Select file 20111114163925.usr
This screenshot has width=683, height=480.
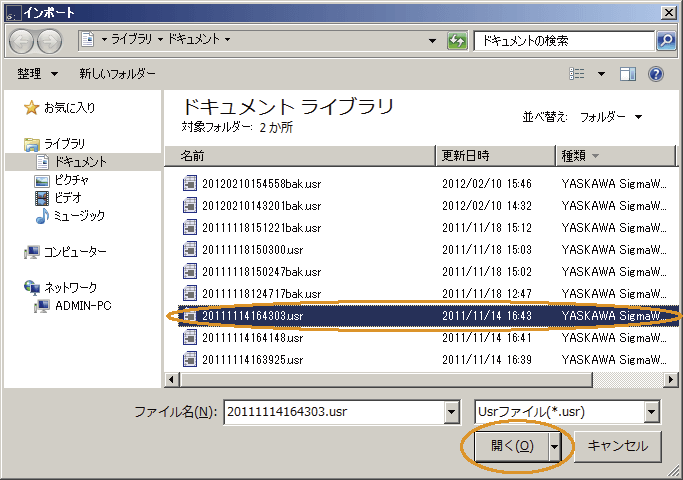pyautogui.click(x=252, y=360)
